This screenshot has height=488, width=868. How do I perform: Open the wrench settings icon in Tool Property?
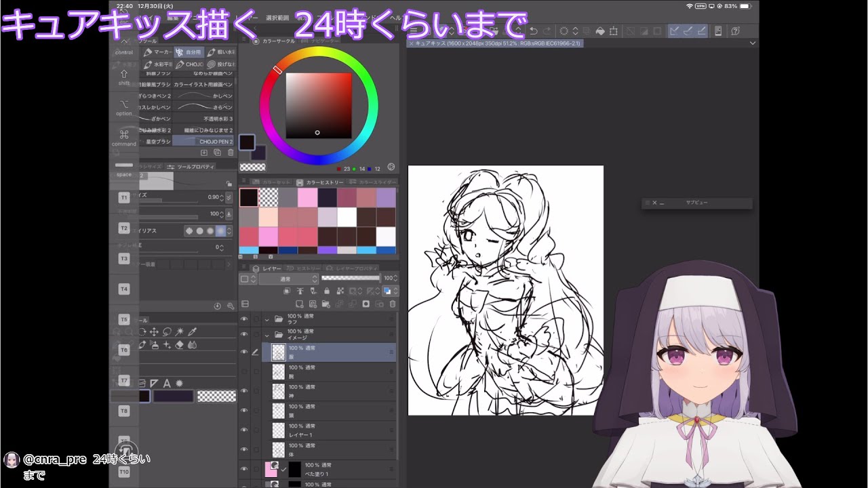[231, 306]
